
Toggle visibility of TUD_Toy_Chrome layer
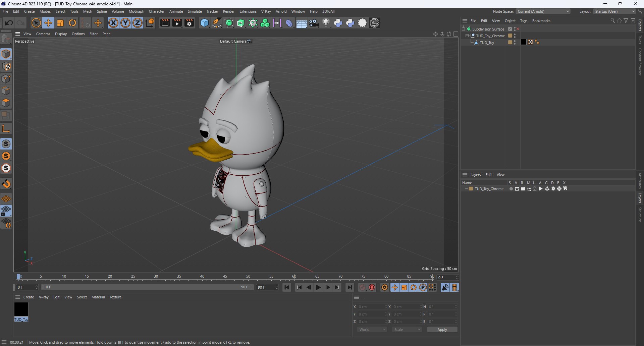click(x=517, y=189)
